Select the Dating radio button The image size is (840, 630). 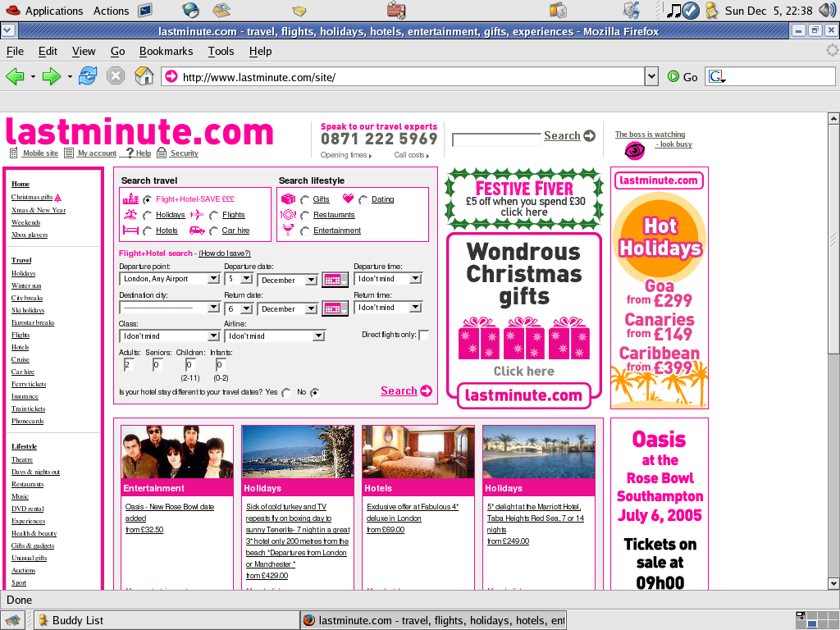click(x=363, y=200)
